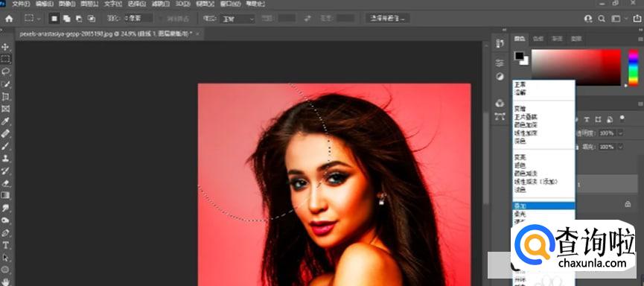Select the Gradient tool
This screenshot has height=286, width=644.
(5, 195)
